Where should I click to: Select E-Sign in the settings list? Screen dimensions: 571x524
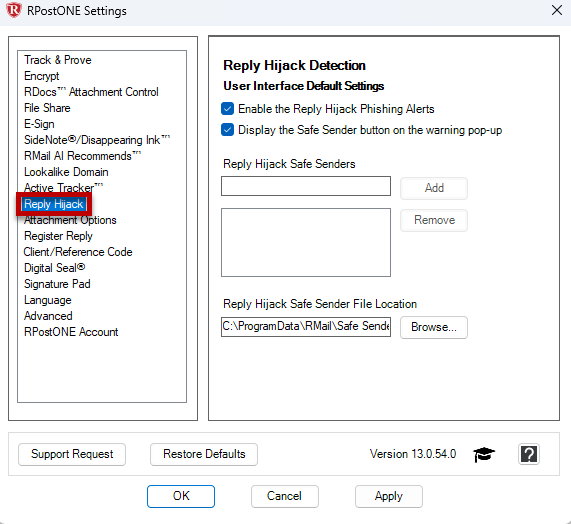39,124
